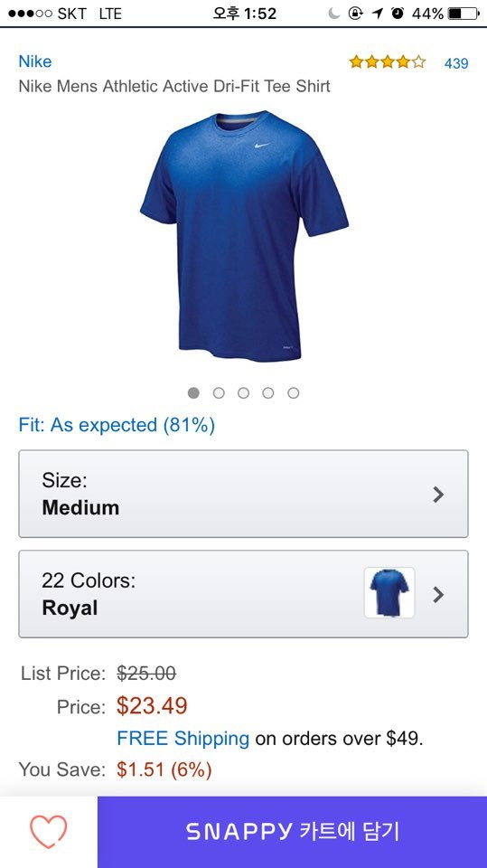Select the second image page dot
Image resolution: width=487 pixels, height=868 pixels.
(219, 392)
